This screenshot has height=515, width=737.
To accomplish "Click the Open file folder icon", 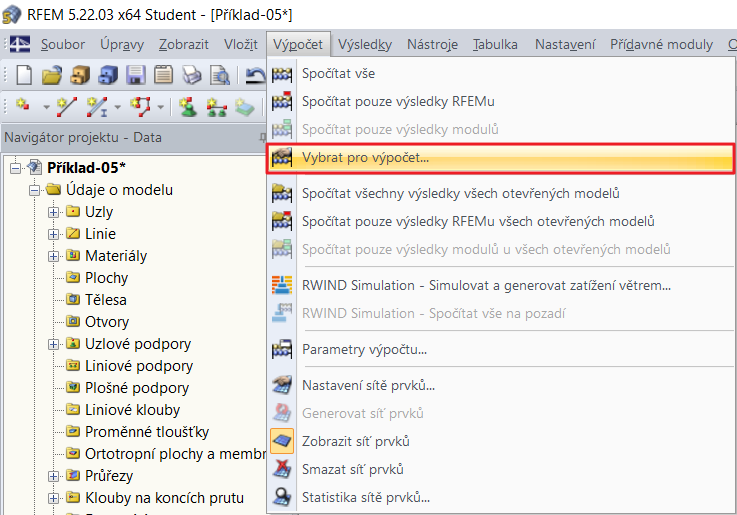I will point(52,74).
